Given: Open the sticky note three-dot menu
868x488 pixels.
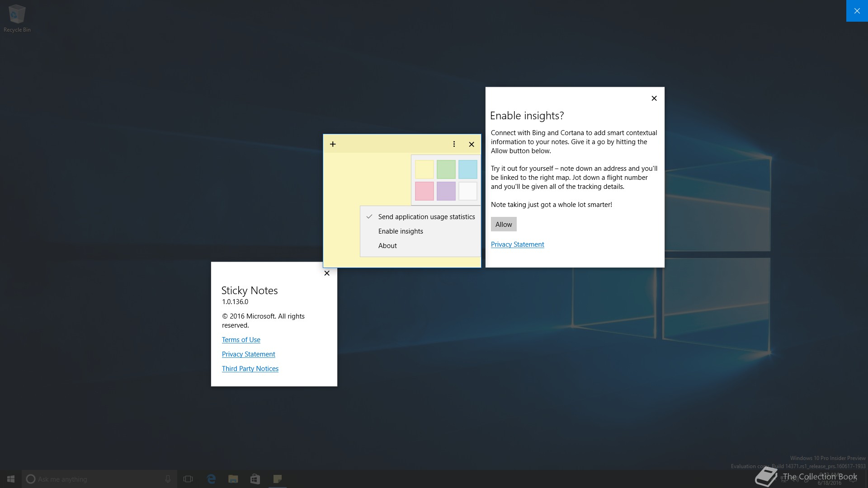Looking at the screenshot, I should pos(454,144).
